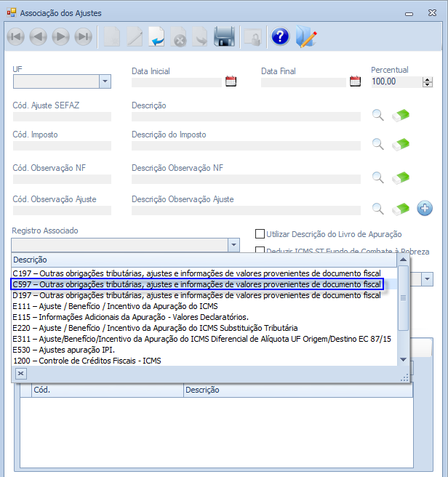Clear Cód. Observação Ajuste with eraser
The height and width of the screenshot is (477, 448).
coord(401,209)
